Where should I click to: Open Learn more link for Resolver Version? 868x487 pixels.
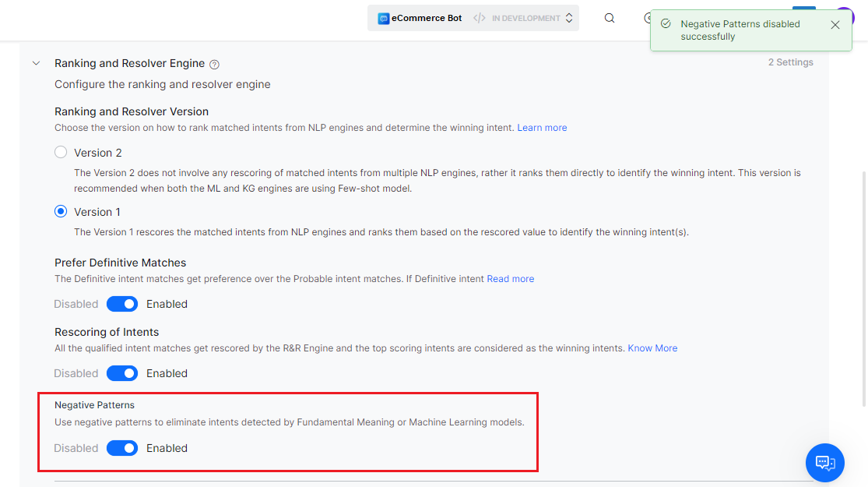click(x=542, y=128)
